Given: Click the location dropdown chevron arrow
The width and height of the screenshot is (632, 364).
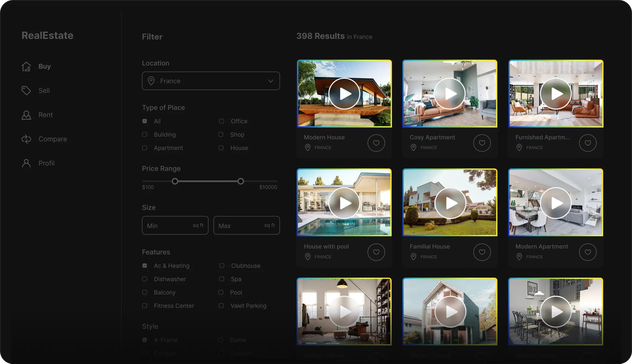Looking at the screenshot, I should (271, 81).
